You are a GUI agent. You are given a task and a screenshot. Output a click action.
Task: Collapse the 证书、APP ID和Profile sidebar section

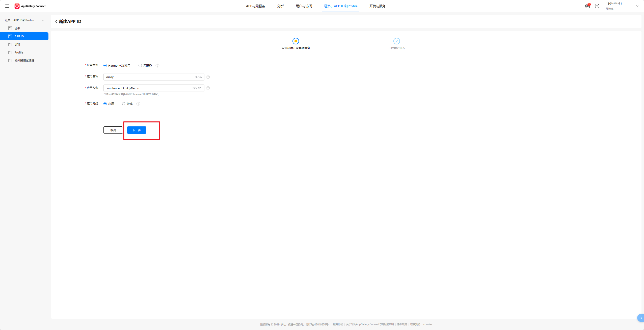tap(43, 20)
